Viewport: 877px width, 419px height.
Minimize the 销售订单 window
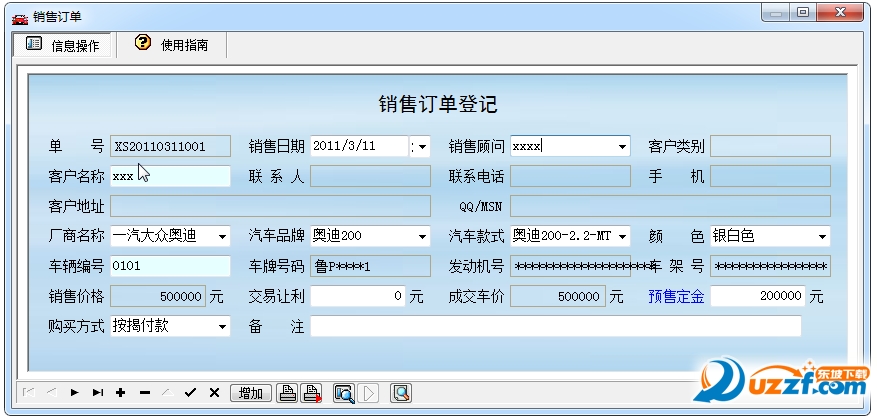point(776,13)
